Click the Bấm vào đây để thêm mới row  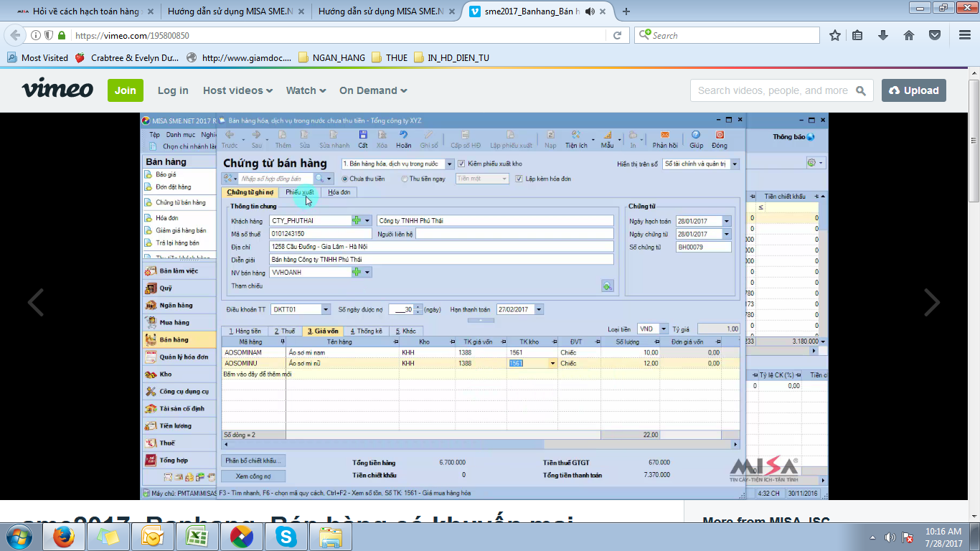click(x=481, y=375)
